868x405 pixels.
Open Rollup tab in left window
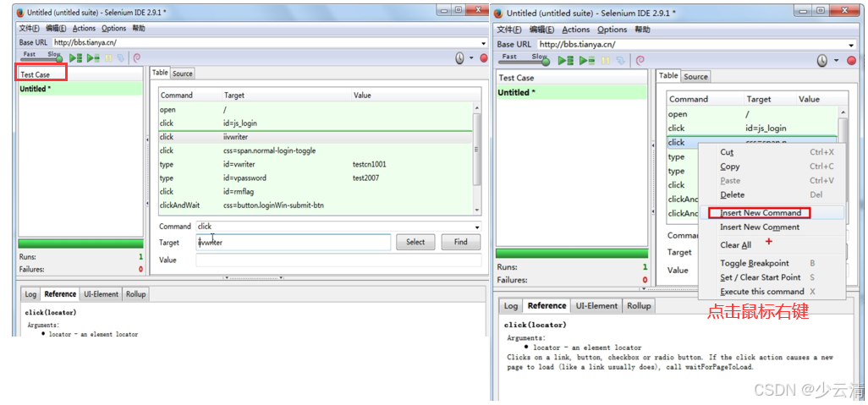click(x=135, y=294)
